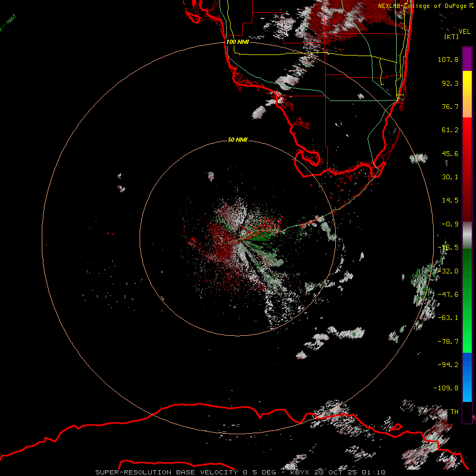Viewport: 476px width, 476px height.
Task: Select the -109.8 scale value
Action: click(x=446, y=388)
